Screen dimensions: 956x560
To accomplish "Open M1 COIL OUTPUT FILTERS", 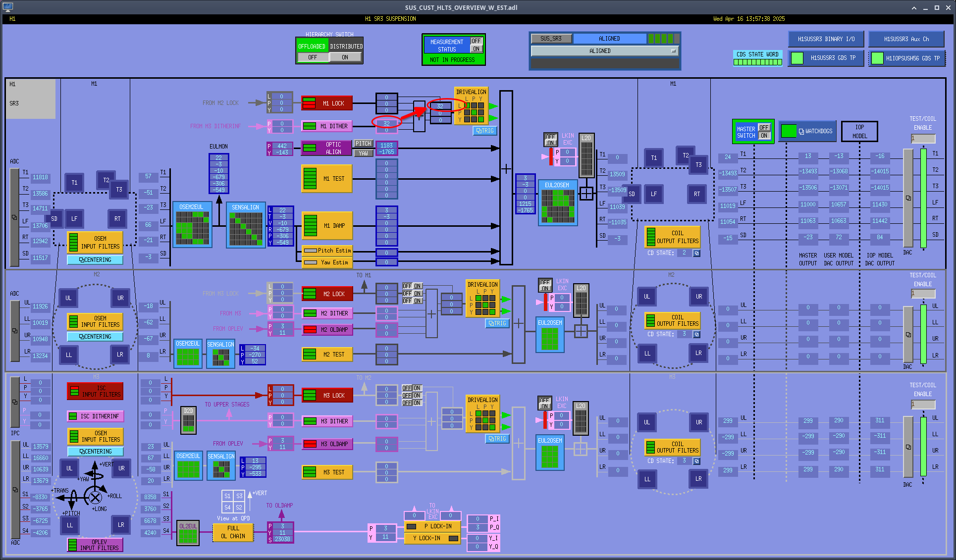I will pos(672,237).
